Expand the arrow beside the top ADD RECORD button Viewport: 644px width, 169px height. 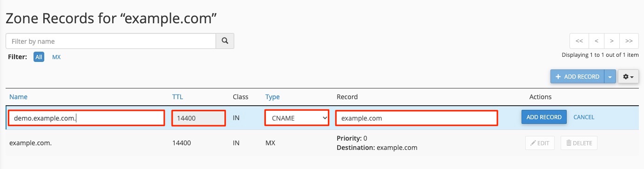[x=610, y=76]
